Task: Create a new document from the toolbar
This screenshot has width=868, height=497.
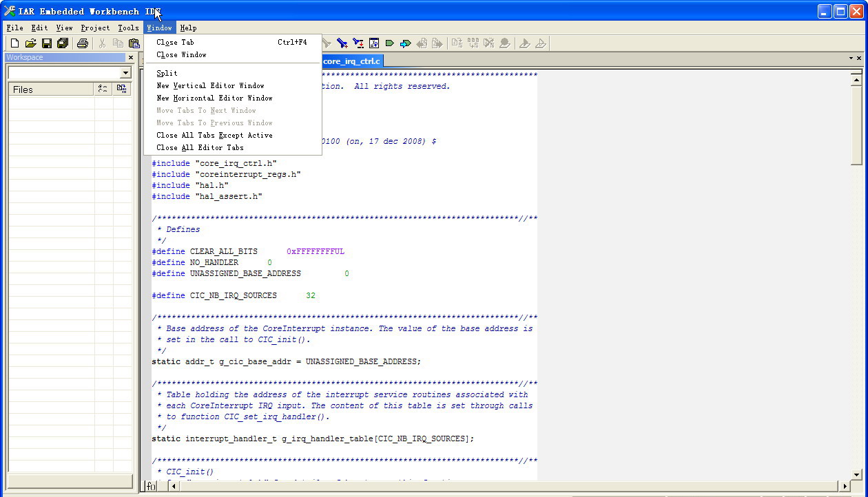Action: pos(14,43)
